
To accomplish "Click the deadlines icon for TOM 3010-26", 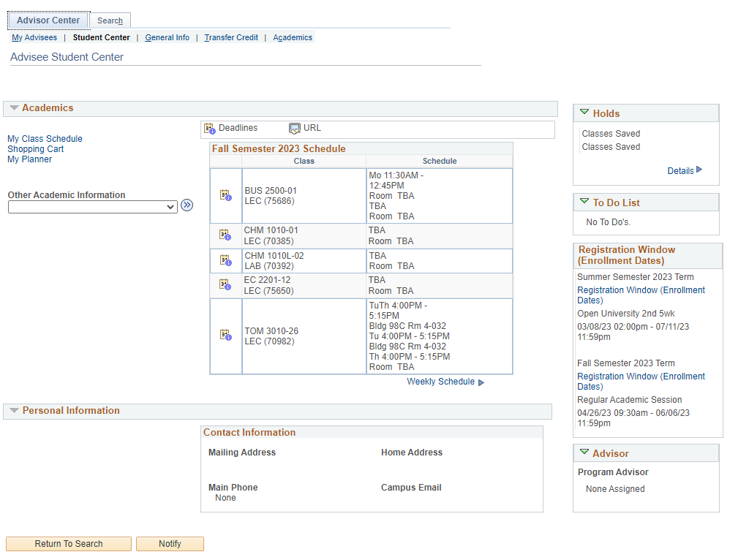I will pos(225,335).
